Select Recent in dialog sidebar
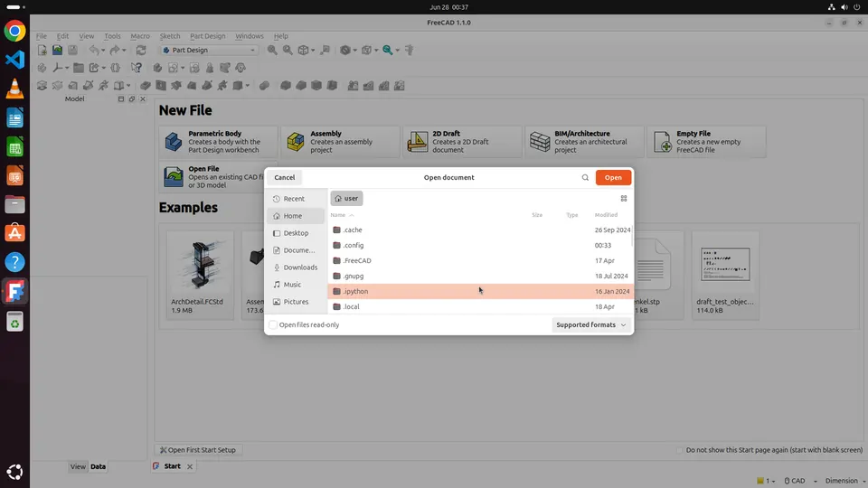This screenshot has width=868, height=488. (296, 199)
